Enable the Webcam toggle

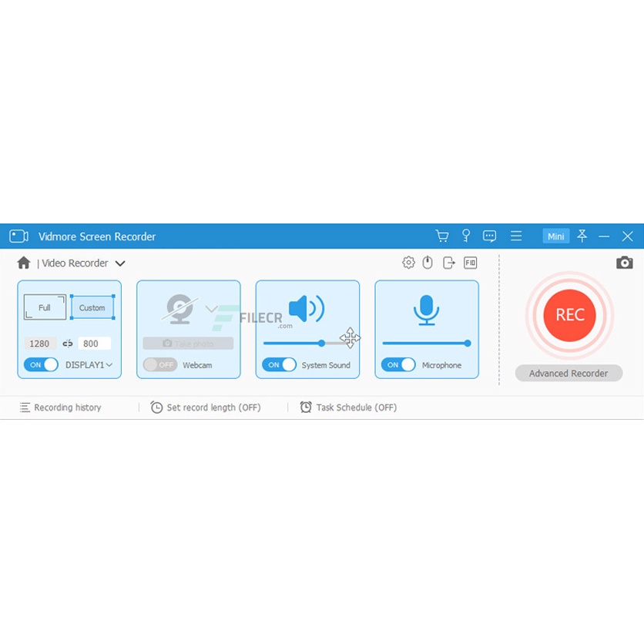tap(159, 365)
